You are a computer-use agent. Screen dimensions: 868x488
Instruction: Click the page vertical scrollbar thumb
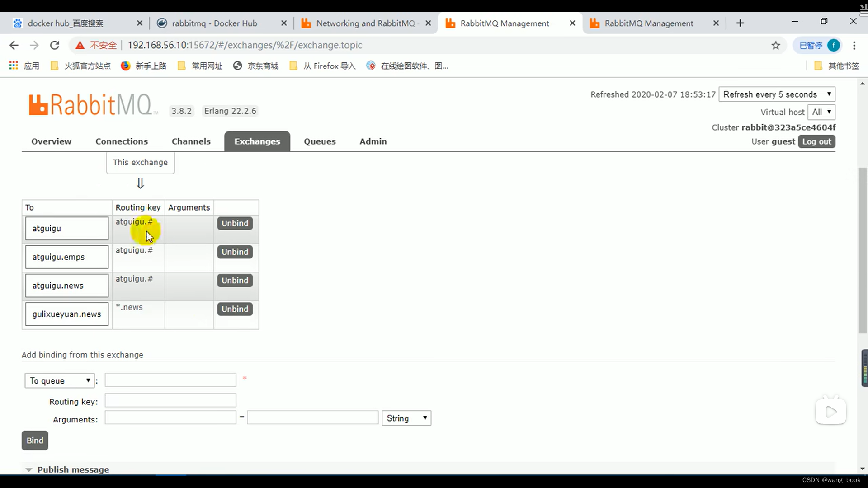[x=863, y=250]
